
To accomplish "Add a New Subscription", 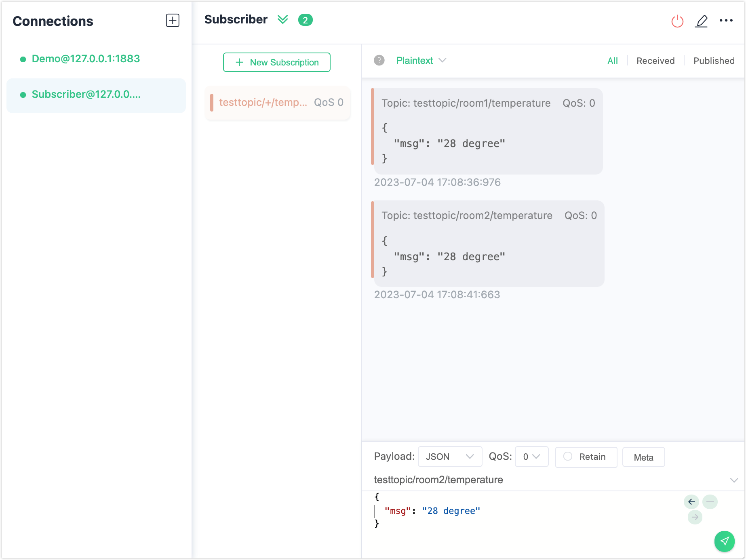I will point(276,62).
